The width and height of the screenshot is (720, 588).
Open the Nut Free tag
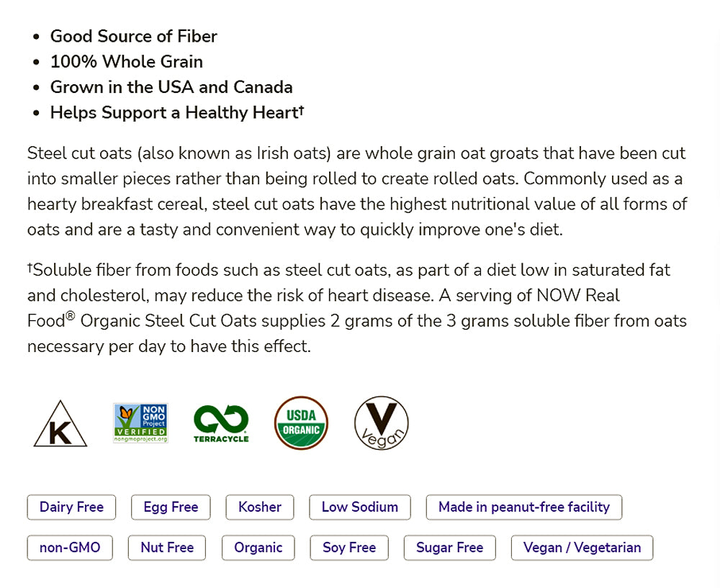coord(167,548)
